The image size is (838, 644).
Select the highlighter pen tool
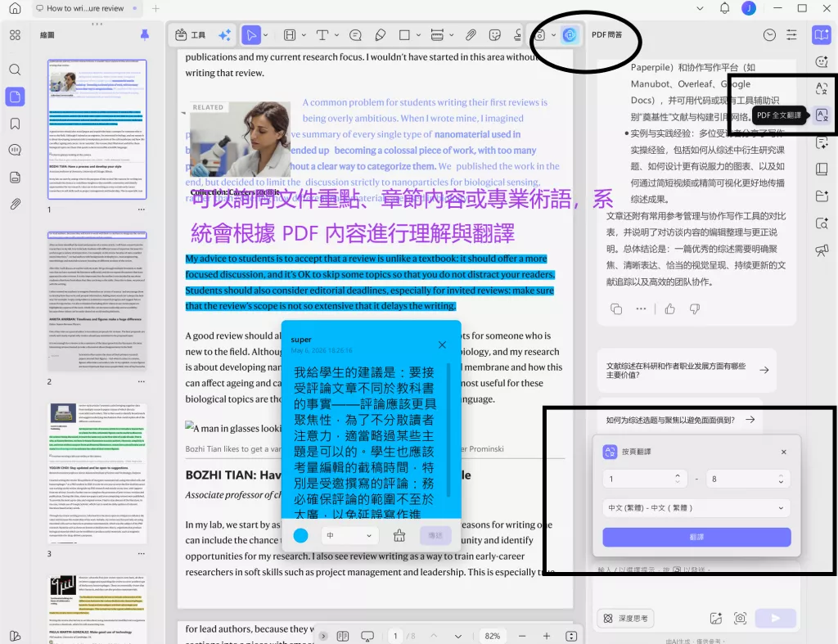pyautogui.click(x=380, y=35)
